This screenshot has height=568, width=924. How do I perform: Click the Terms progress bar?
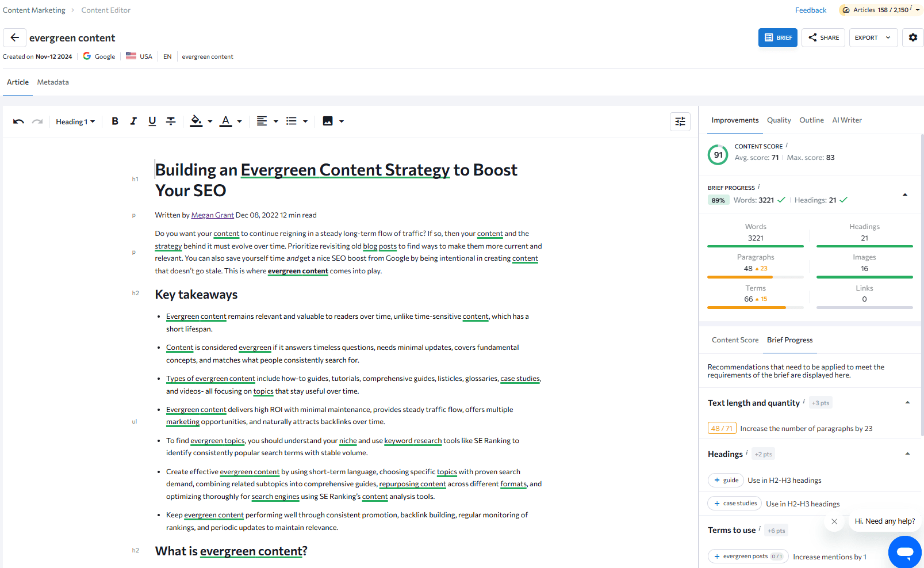pos(756,308)
